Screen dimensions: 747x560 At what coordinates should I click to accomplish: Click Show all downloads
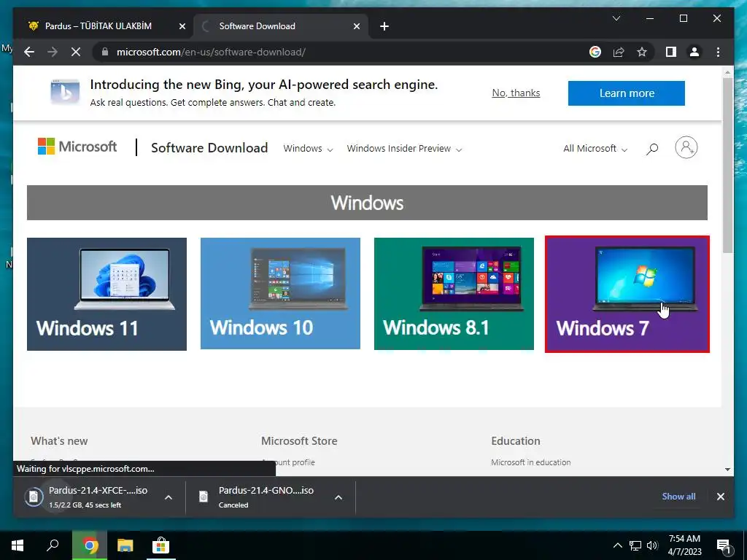pyautogui.click(x=678, y=496)
